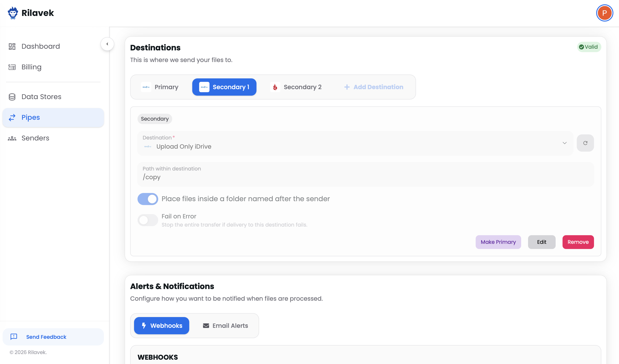
Task: Select the Email Alerts tab
Action: point(225,325)
